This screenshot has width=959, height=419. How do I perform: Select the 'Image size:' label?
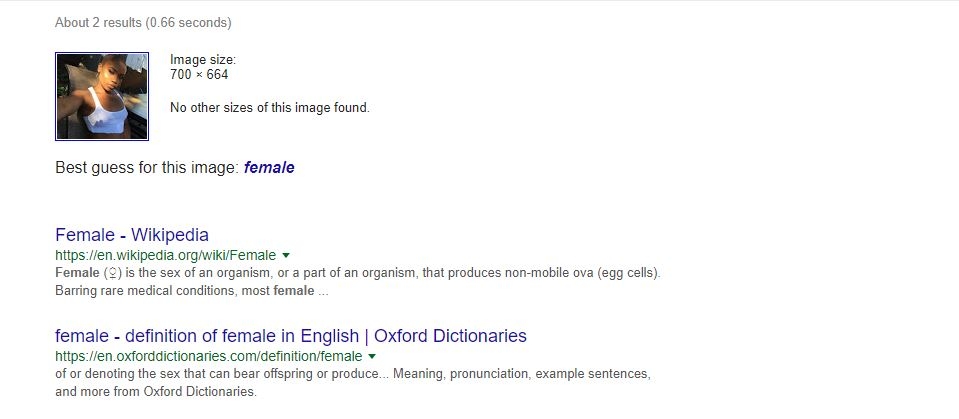tap(202, 60)
